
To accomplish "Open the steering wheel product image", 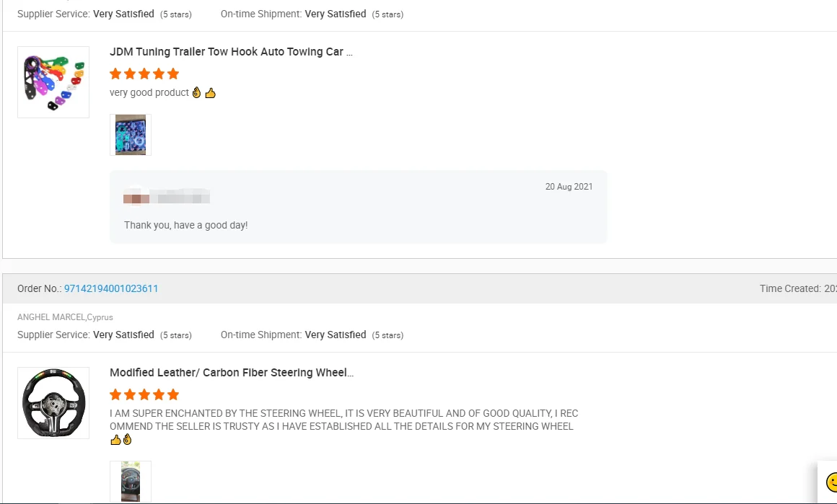I will (53, 403).
